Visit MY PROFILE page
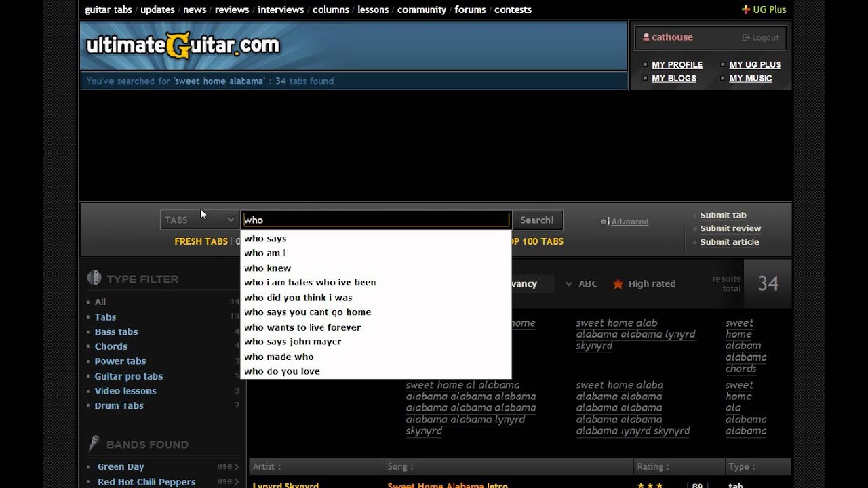Screen dimensions: 868x488 [677, 64]
